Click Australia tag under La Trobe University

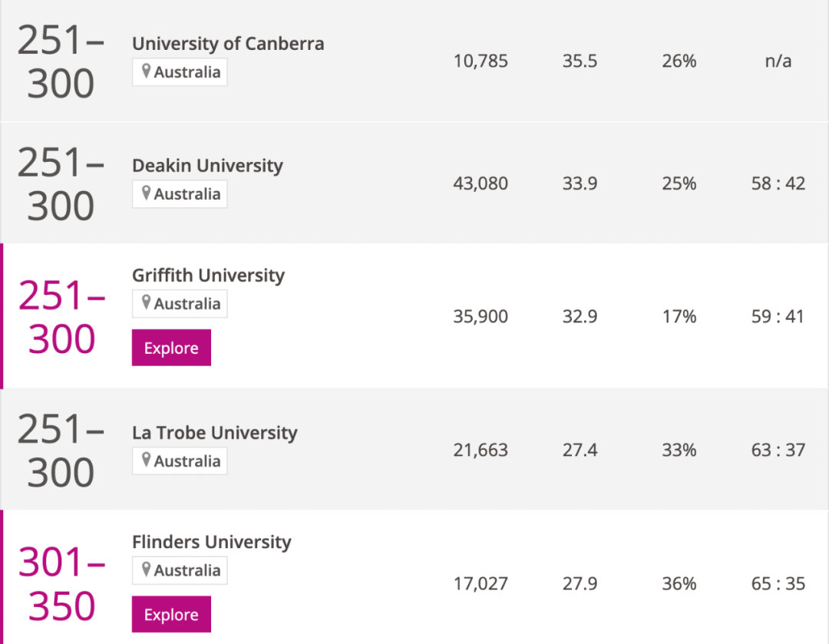point(187,461)
